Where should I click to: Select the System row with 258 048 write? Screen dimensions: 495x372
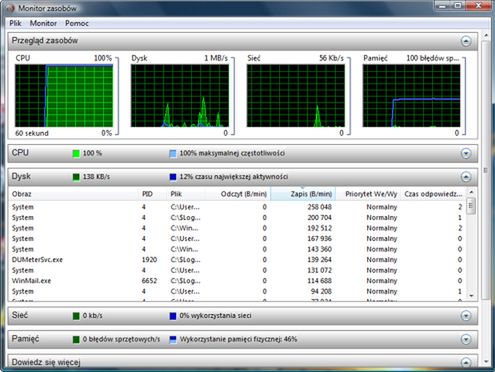[237, 207]
